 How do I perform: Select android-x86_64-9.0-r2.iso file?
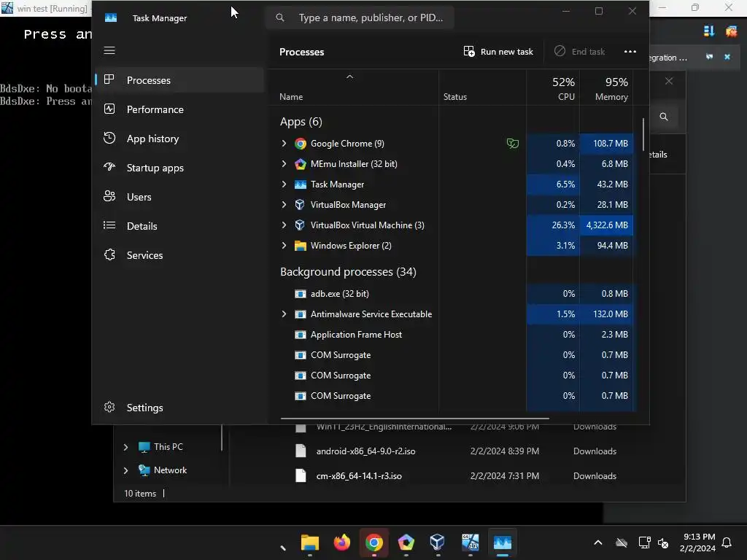click(x=365, y=451)
